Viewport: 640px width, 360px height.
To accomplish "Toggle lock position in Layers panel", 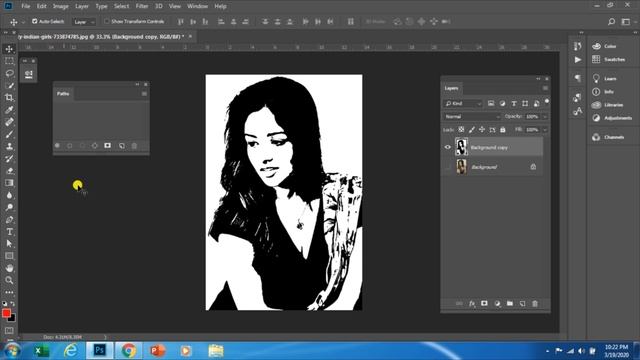I will pyautogui.click(x=482, y=130).
